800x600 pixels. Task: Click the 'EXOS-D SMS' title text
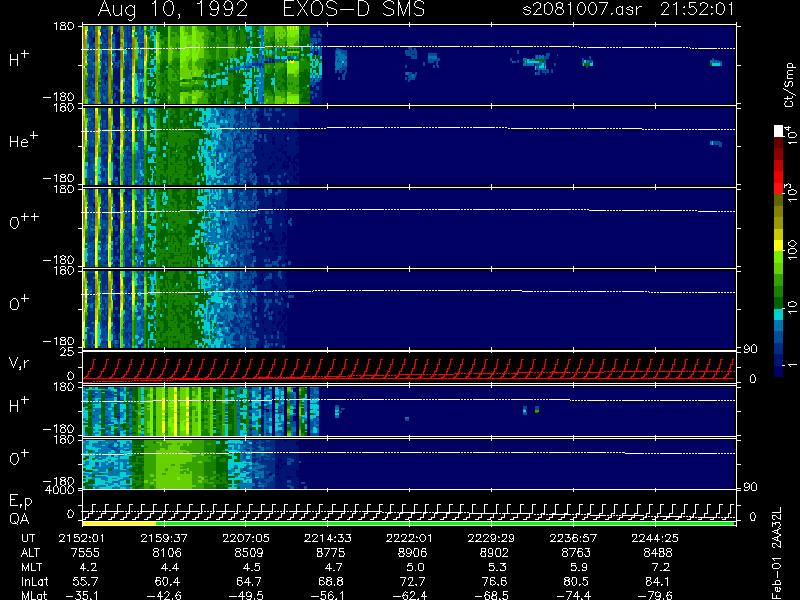point(354,9)
